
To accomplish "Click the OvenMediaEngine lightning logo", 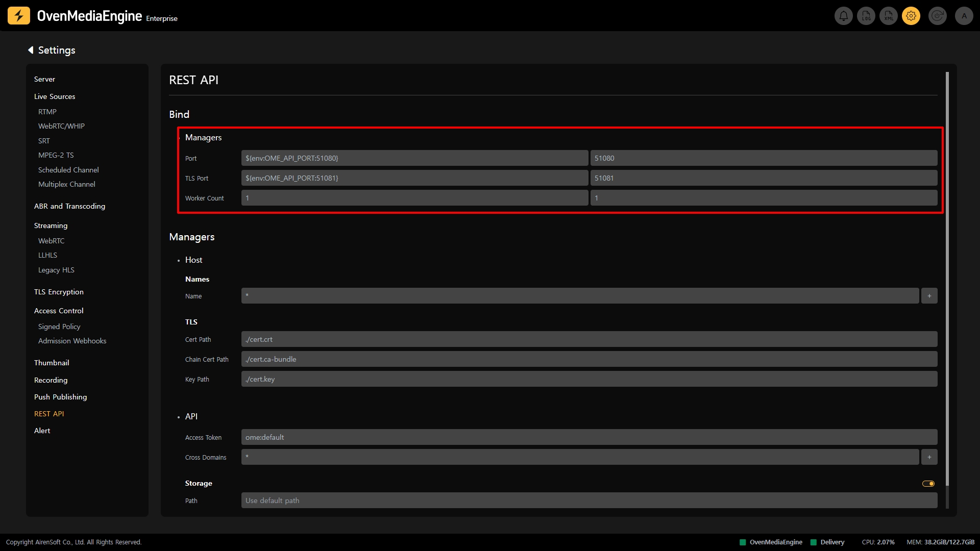I will [19, 16].
